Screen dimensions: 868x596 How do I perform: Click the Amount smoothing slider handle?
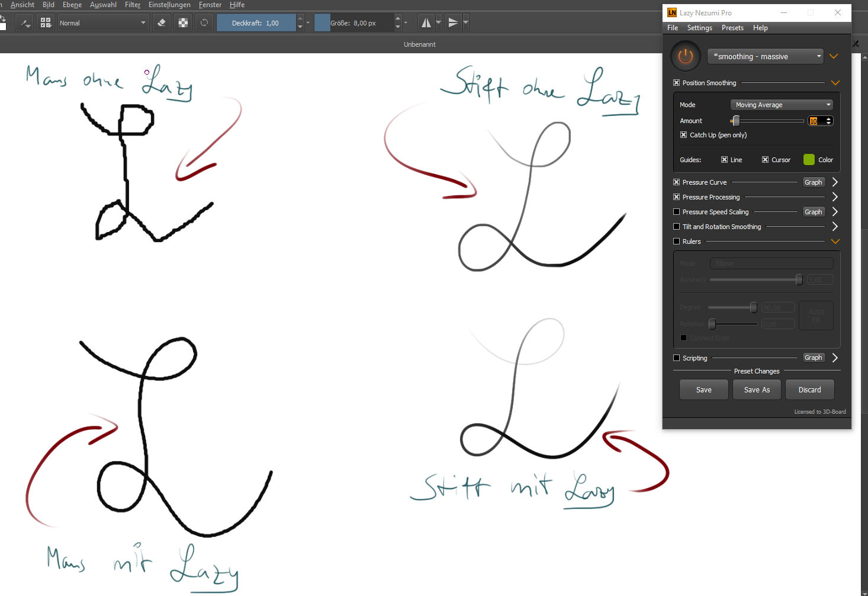736,121
